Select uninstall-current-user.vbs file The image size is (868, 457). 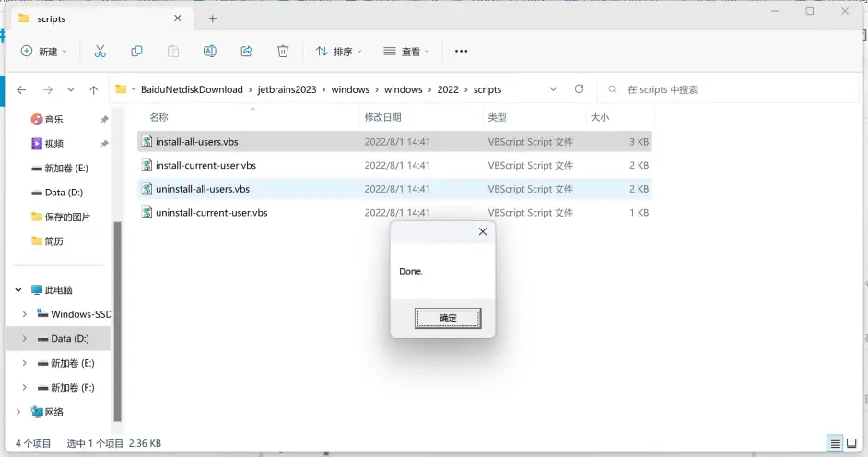tap(394, 213)
